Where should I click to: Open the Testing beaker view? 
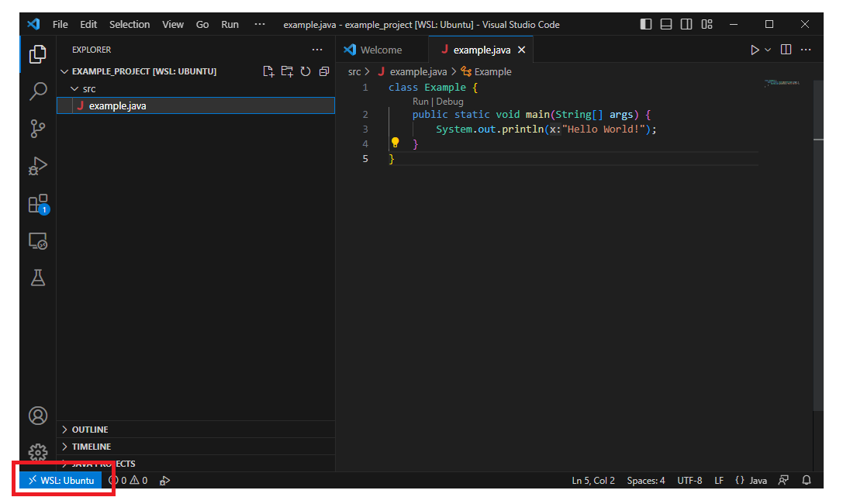37,278
